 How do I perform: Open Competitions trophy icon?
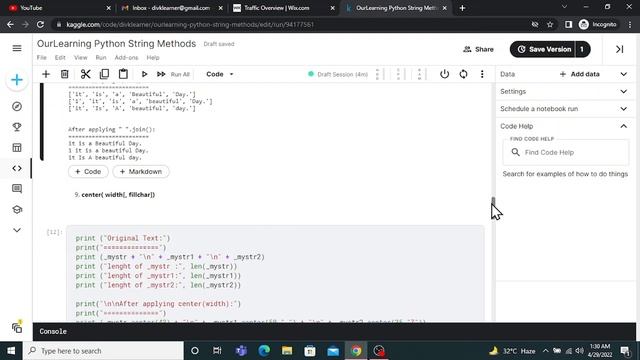pos(17,127)
